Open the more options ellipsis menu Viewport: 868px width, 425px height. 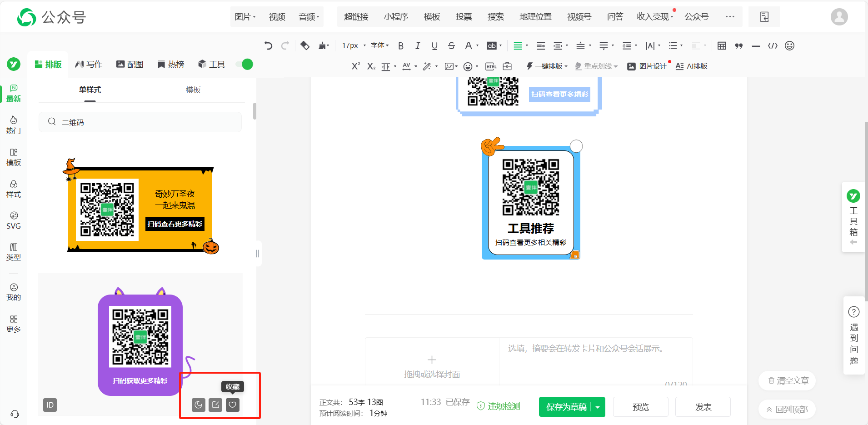(x=730, y=17)
